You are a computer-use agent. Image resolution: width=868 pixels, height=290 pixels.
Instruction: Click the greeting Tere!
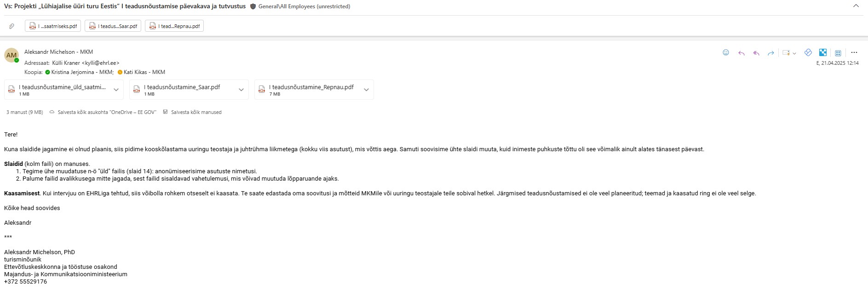[11, 135]
